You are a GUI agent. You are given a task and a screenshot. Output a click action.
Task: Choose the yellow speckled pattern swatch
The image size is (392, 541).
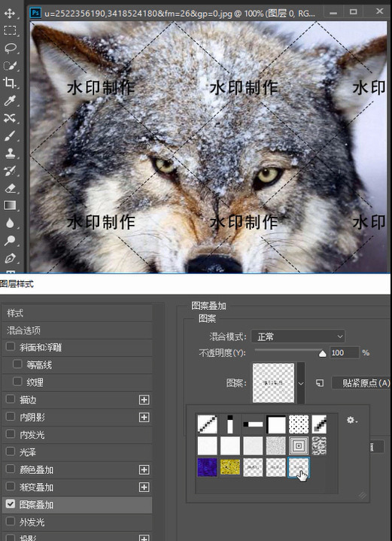230,467
